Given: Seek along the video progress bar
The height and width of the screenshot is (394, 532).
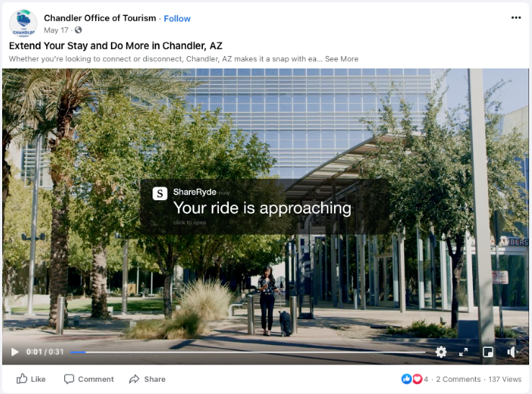Looking at the screenshot, I should click(248, 352).
